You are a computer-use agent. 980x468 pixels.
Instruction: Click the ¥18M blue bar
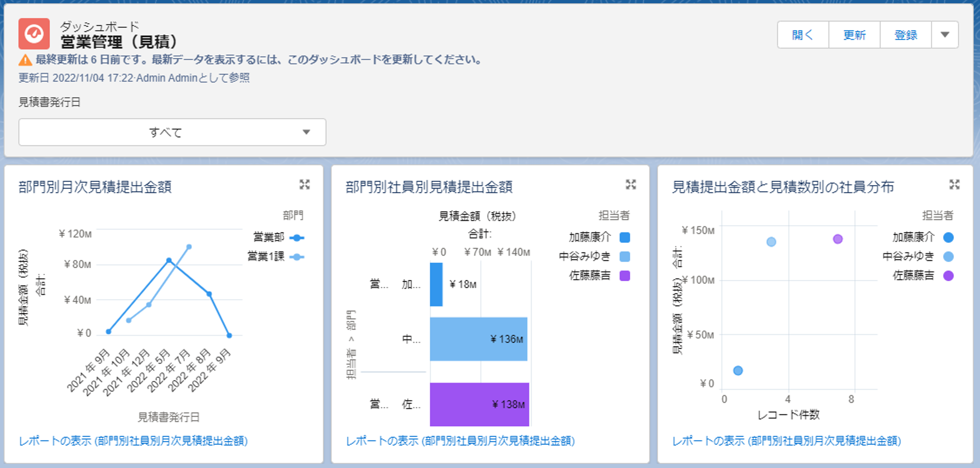pos(436,284)
